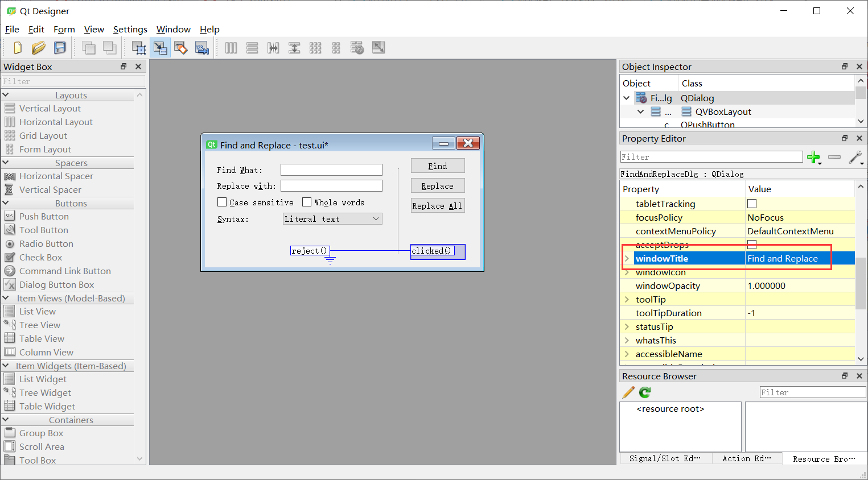
Task: Click the Replace button in the form
Action: click(x=438, y=185)
